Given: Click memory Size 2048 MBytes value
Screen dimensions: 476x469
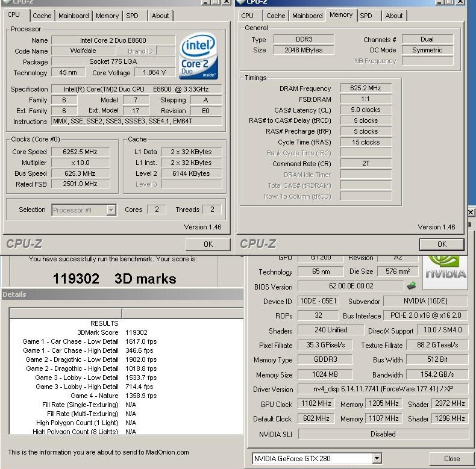Looking at the screenshot, I should [x=304, y=50].
